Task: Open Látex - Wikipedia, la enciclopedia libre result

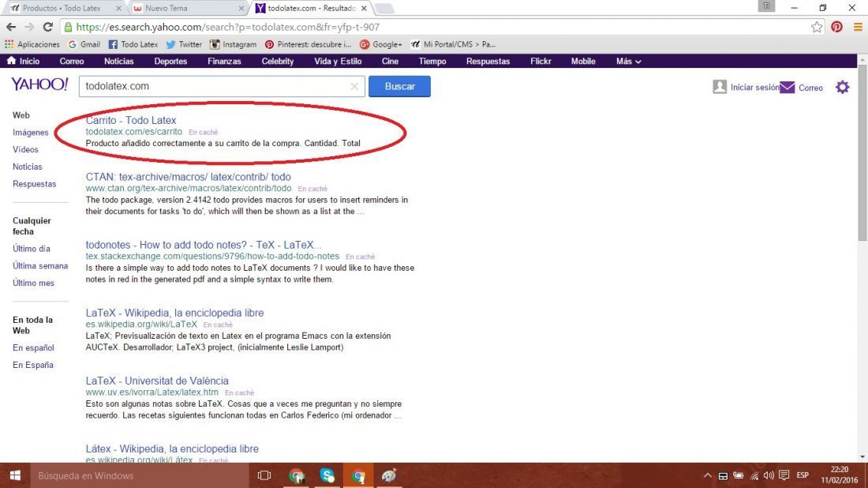Action: pyautogui.click(x=171, y=449)
